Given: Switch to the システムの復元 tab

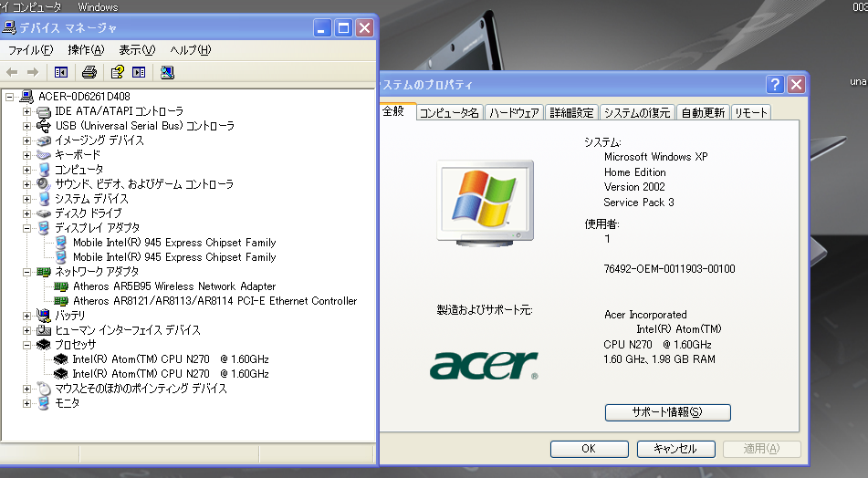Looking at the screenshot, I should click(x=636, y=113).
